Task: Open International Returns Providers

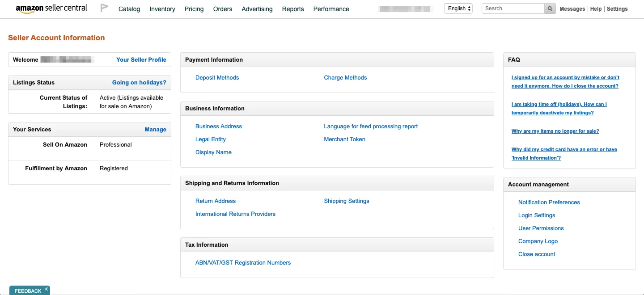Action: [x=235, y=214]
